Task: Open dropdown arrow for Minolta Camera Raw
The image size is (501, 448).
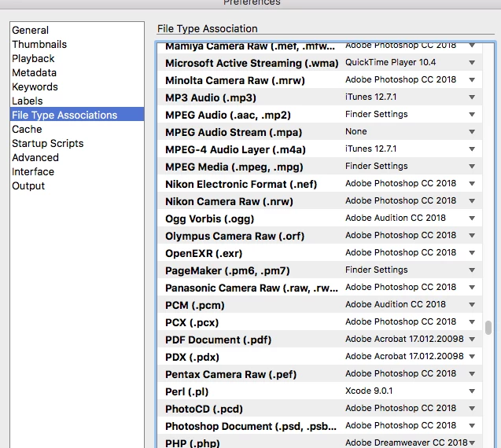Action: 472,80
